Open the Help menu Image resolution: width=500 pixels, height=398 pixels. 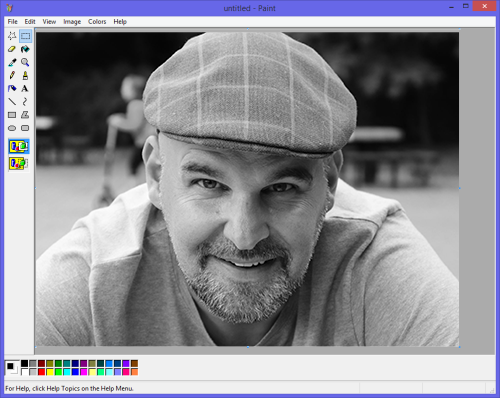point(120,22)
